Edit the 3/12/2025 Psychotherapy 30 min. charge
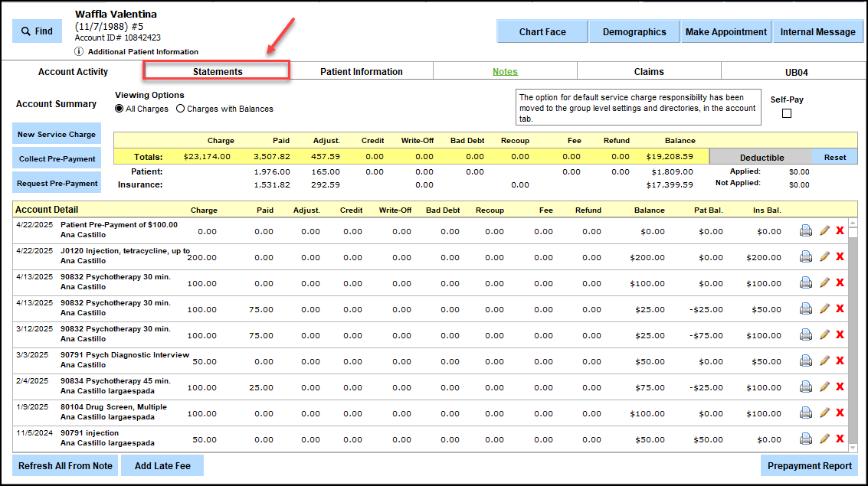Screen dimensions: 868x486 click(824, 335)
